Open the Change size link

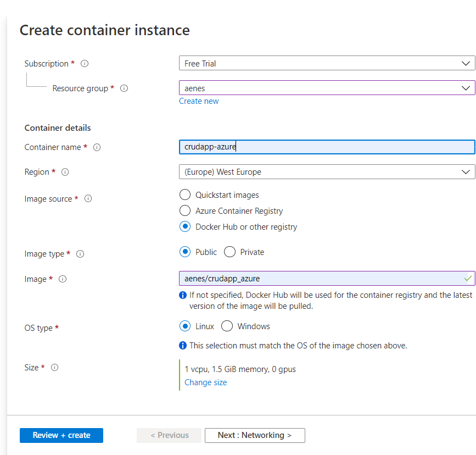pyautogui.click(x=205, y=382)
